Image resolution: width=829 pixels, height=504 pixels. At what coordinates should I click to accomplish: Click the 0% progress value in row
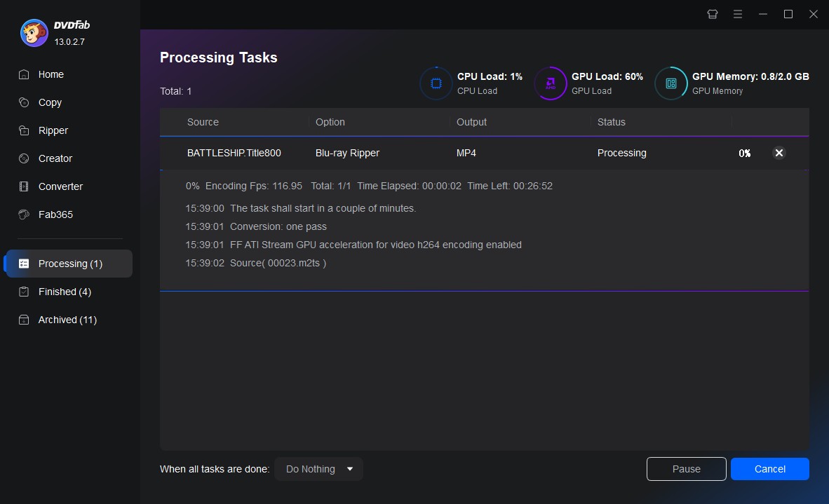coord(744,154)
